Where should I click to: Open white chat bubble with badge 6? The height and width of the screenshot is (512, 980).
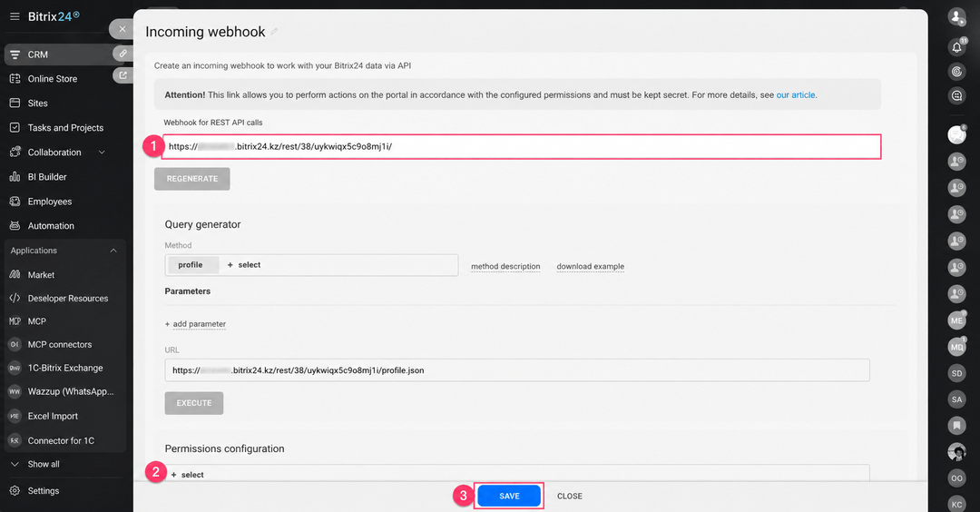point(956,134)
